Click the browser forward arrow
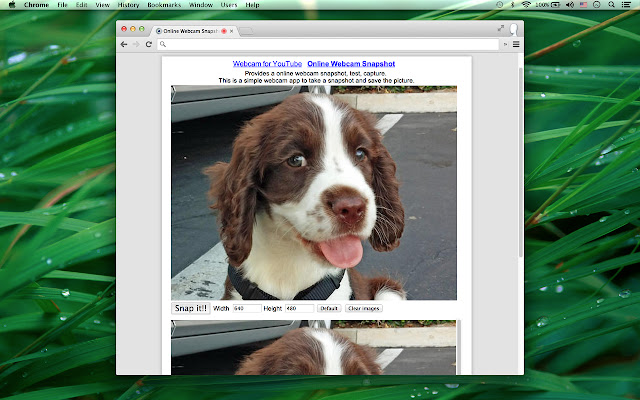This screenshot has height=400, width=640. point(136,44)
